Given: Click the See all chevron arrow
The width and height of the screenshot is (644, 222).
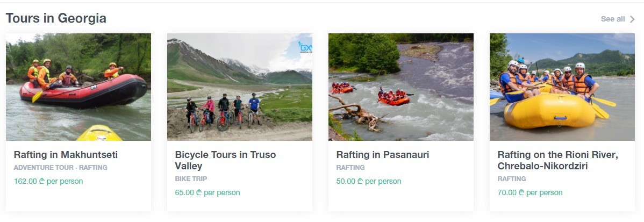Looking at the screenshot, I should pos(632,19).
